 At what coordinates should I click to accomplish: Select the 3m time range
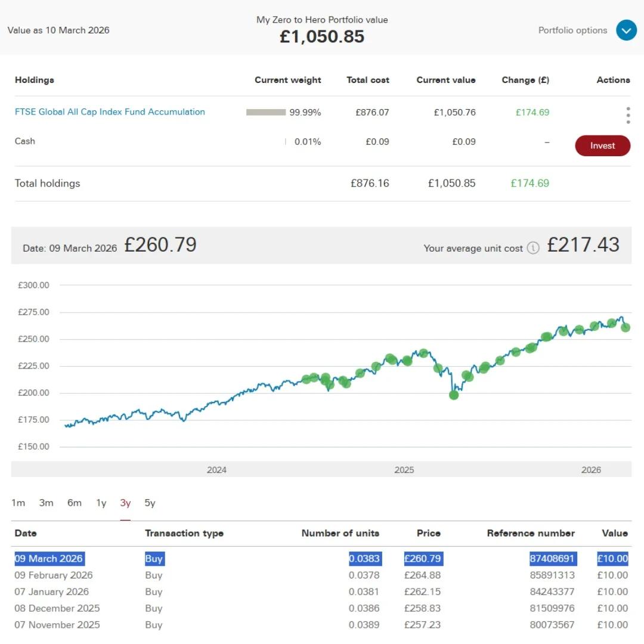(47, 503)
